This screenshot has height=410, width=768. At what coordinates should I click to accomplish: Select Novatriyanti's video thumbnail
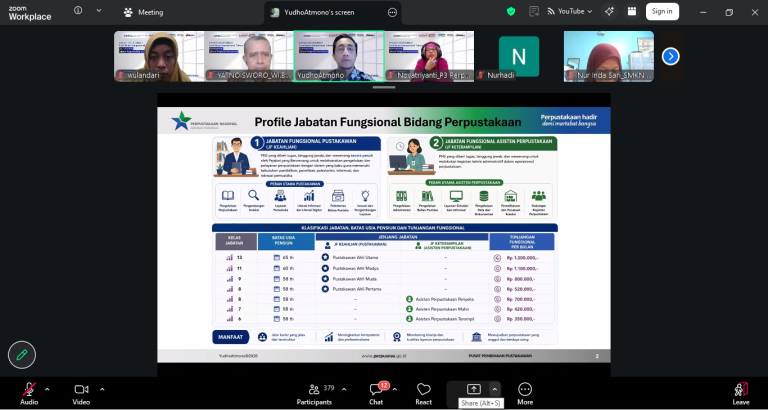(429, 56)
